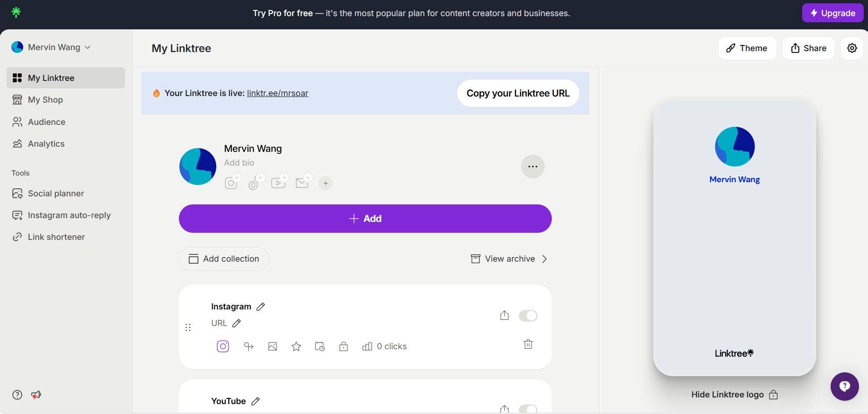Add YouTube social icon to profile

(279, 182)
